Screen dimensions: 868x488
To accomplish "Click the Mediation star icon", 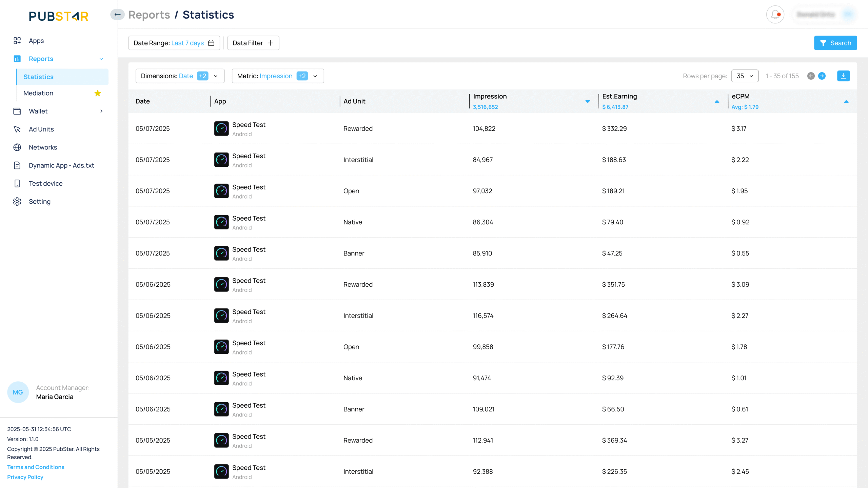I will [98, 93].
